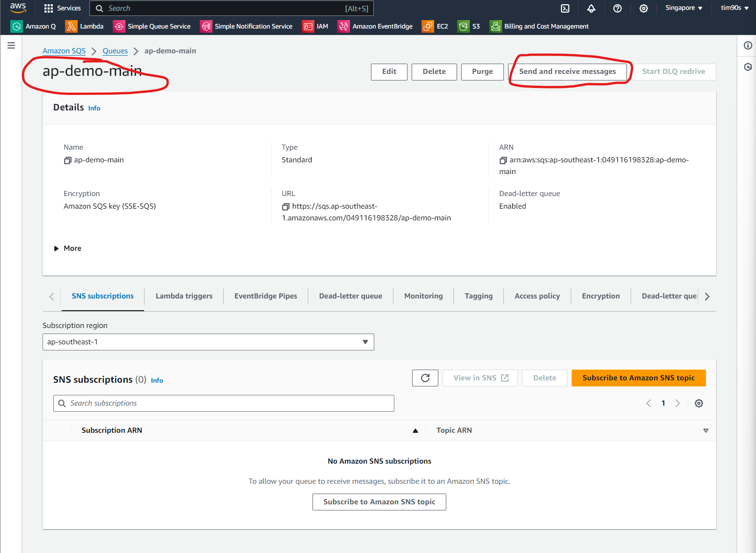The width and height of the screenshot is (756, 553).
Task: Select page number 1
Action: pyautogui.click(x=663, y=403)
